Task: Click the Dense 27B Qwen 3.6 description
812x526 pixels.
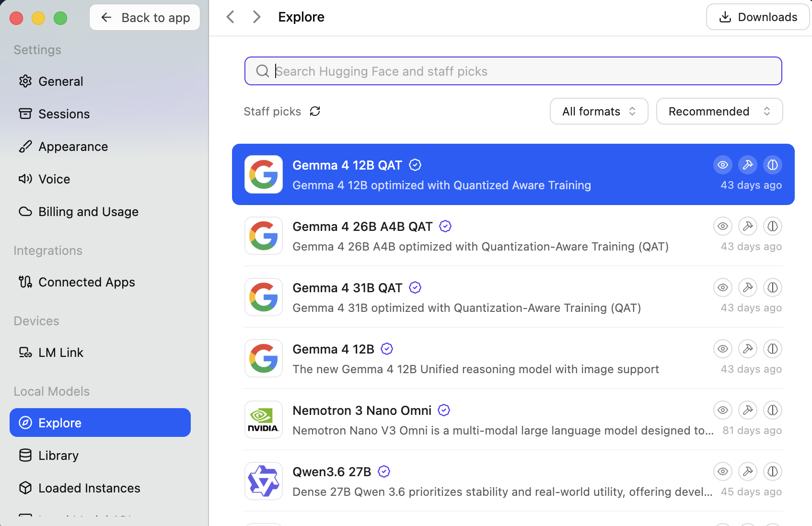Action: pos(502,492)
